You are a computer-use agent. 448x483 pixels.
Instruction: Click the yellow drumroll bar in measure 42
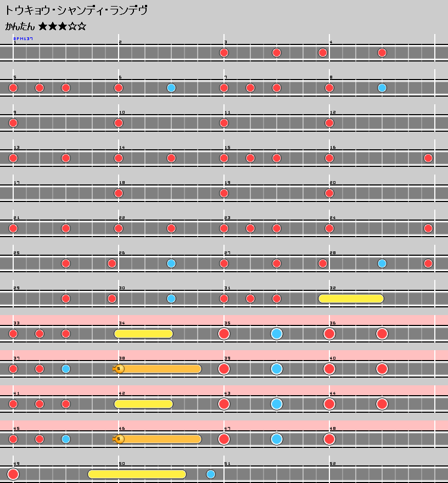click(x=144, y=404)
